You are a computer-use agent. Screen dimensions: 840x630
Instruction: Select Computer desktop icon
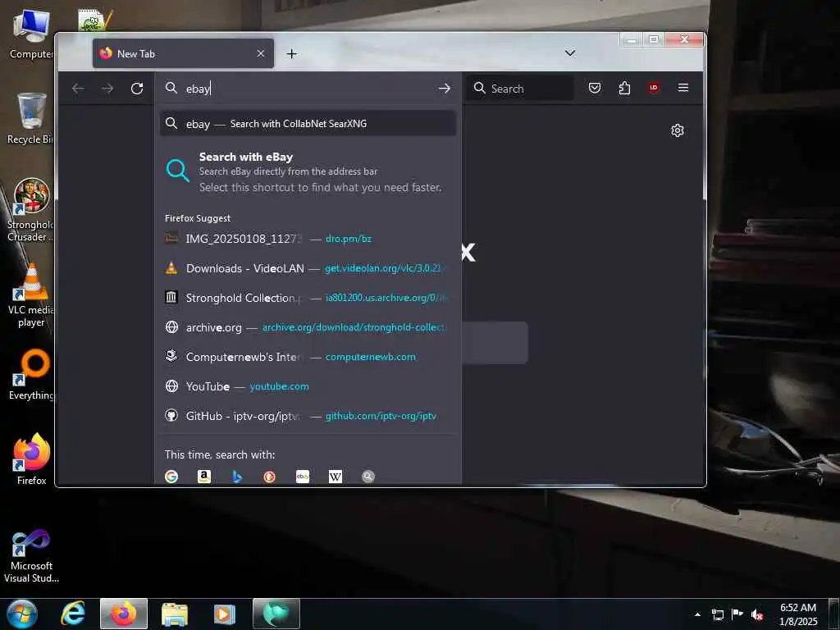click(31, 33)
